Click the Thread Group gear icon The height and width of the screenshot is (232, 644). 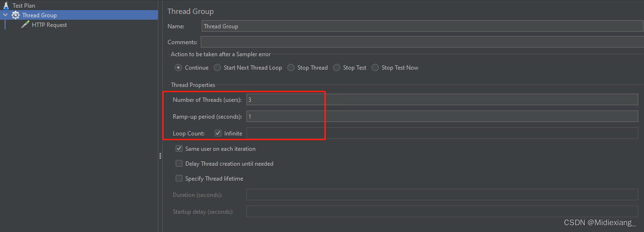click(x=16, y=15)
